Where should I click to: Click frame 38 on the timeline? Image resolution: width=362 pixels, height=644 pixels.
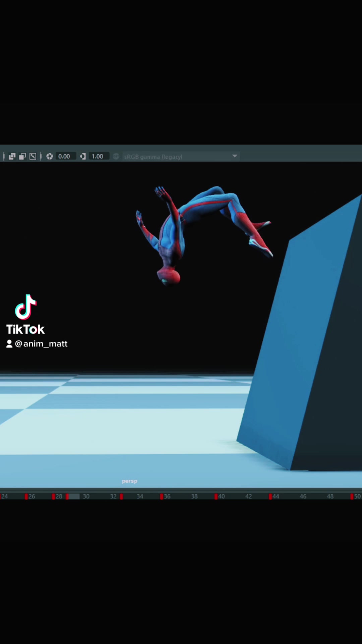point(194,496)
